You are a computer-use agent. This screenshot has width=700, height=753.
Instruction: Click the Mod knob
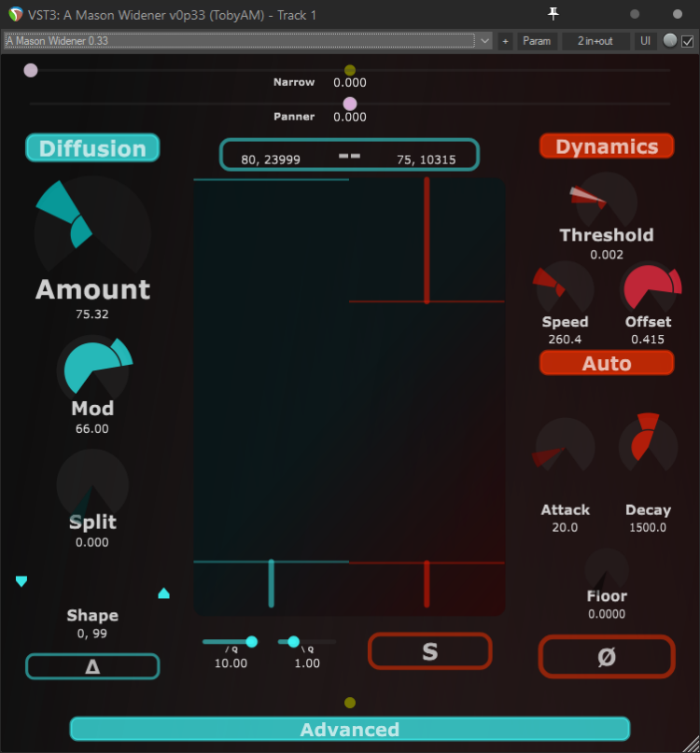click(92, 369)
